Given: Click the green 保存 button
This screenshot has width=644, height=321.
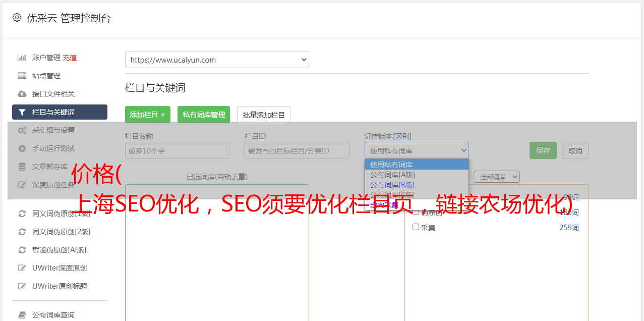Looking at the screenshot, I should click(x=543, y=150).
